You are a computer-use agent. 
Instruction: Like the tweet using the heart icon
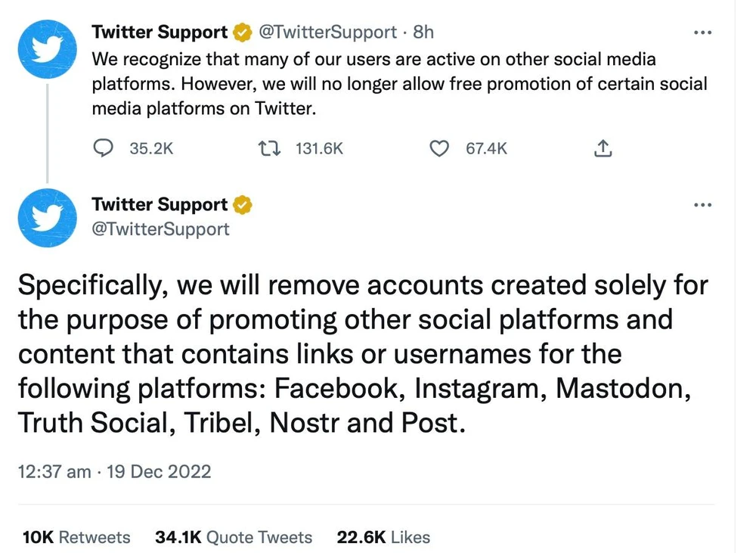(439, 148)
